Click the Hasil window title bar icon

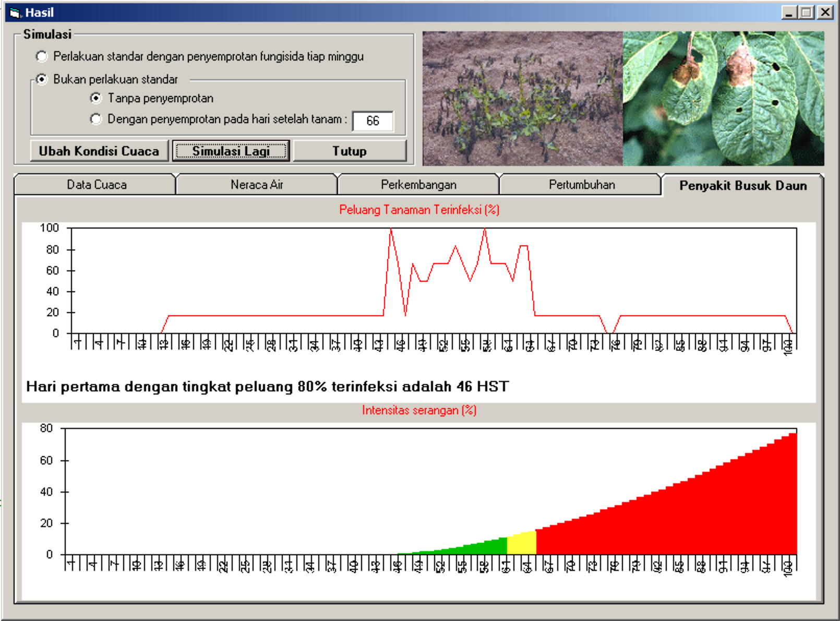[15, 13]
